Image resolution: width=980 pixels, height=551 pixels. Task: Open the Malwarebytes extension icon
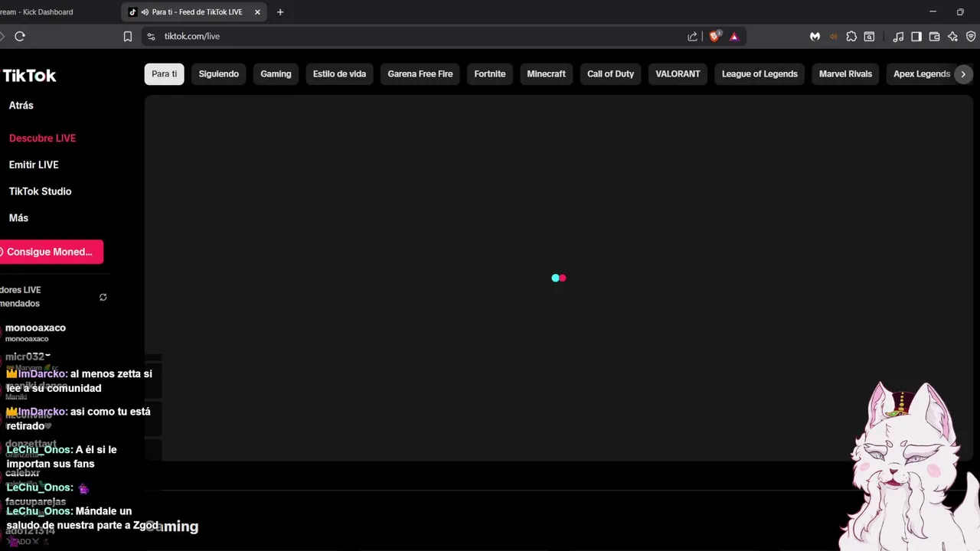(x=815, y=36)
